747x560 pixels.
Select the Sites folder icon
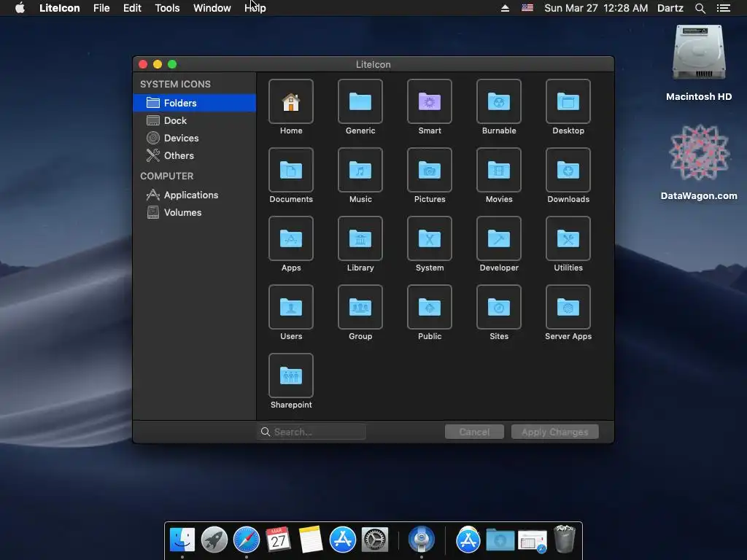(499, 307)
